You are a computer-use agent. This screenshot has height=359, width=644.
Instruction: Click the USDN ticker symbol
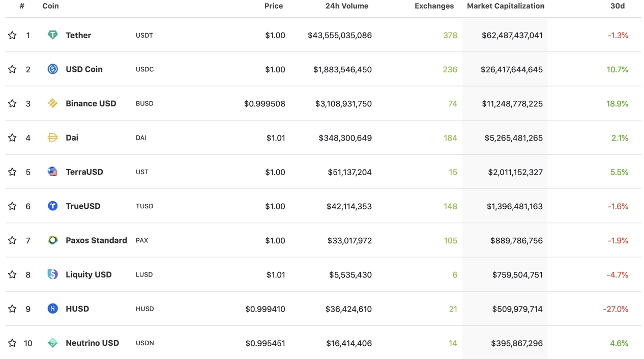pyautogui.click(x=145, y=343)
